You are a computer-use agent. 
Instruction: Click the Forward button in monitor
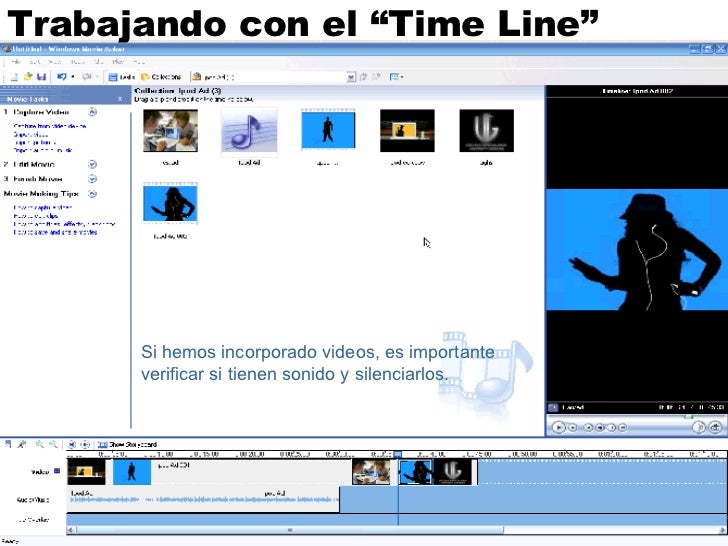(623, 428)
